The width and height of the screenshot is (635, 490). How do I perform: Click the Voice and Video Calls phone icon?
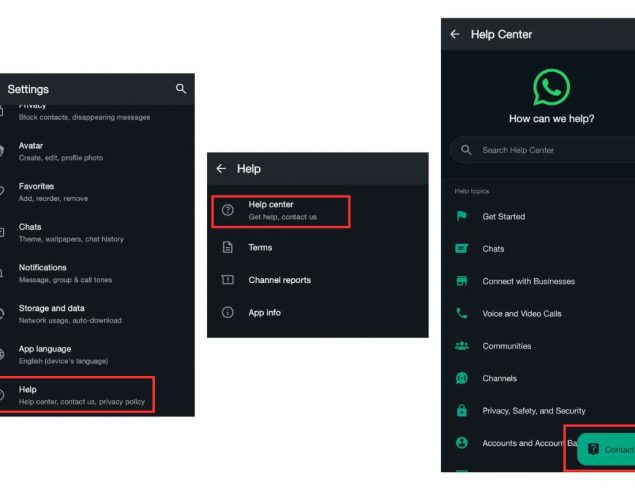[462, 313]
